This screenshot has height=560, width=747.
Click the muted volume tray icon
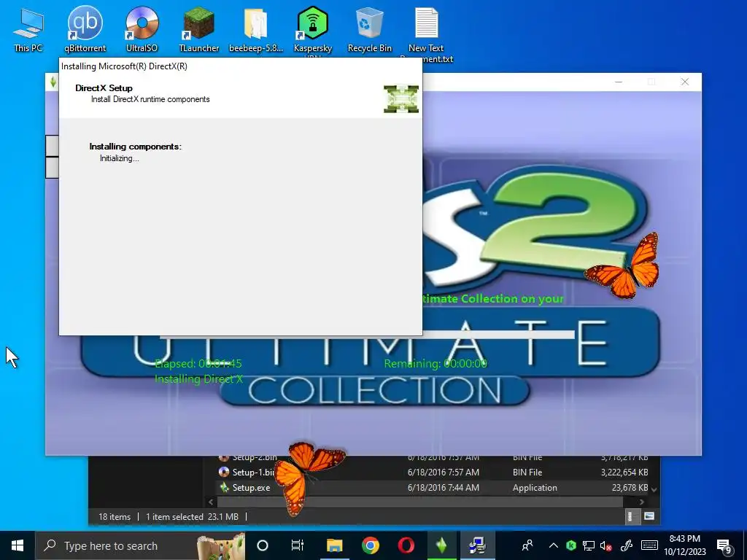coord(606,545)
